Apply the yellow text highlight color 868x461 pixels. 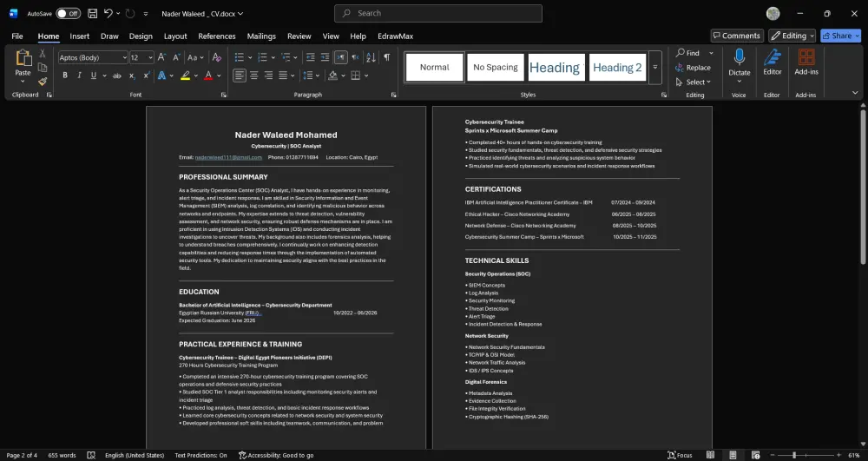(185, 76)
